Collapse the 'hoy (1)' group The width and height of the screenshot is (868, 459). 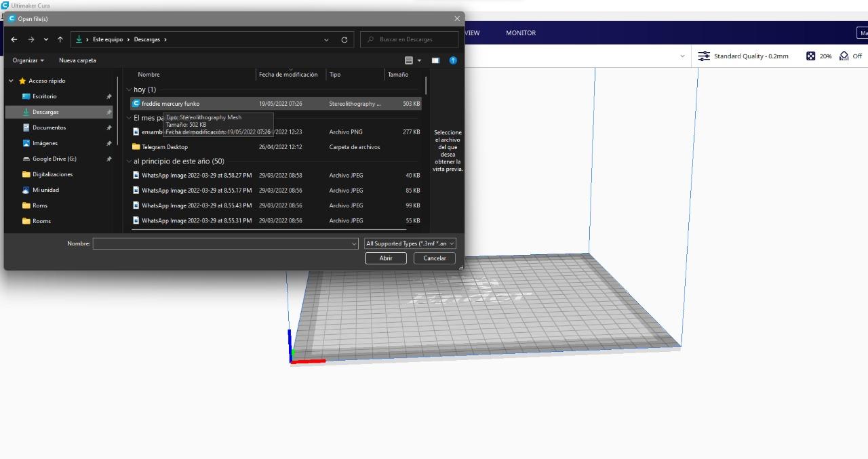tap(129, 89)
